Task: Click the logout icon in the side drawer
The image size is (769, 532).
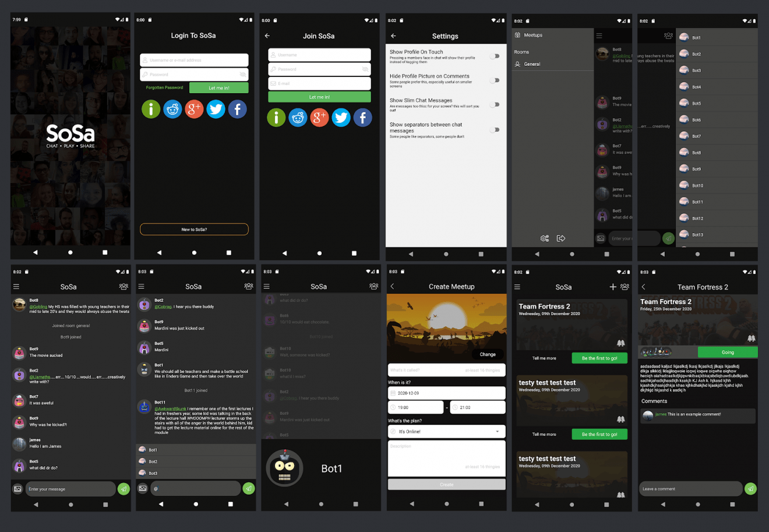Action: pyautogui.click(x=561, y=238)
